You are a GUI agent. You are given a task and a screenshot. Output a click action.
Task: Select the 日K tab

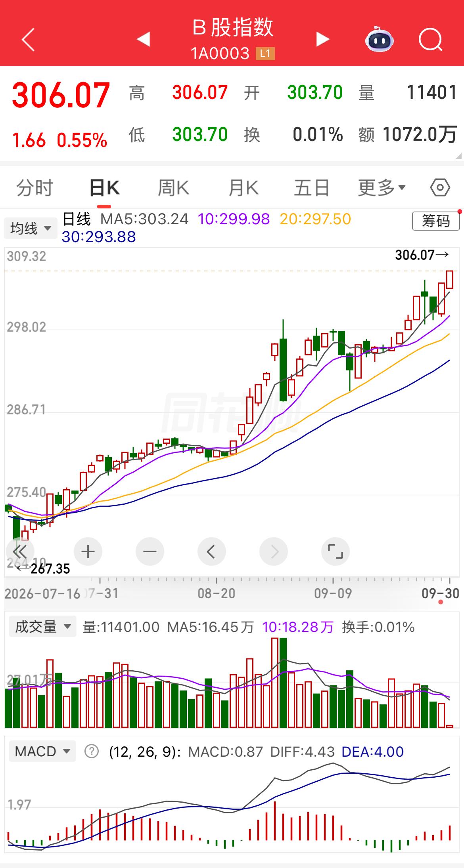[x=104, y=187]
